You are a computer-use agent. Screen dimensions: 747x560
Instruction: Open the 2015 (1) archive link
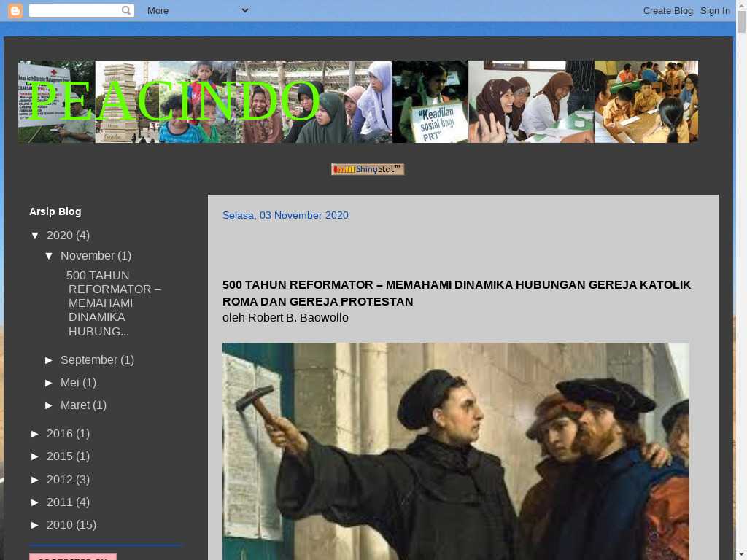tap(60, 456)
